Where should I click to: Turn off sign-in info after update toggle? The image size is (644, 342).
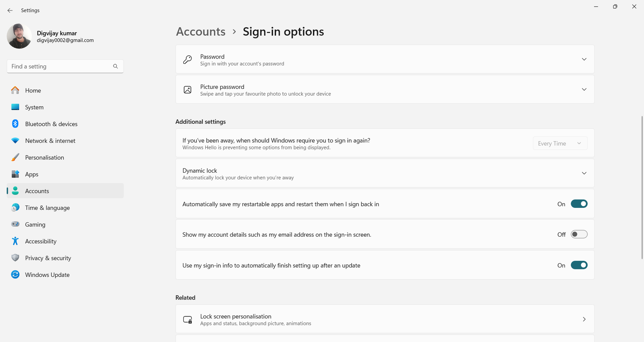click(579, 265)
